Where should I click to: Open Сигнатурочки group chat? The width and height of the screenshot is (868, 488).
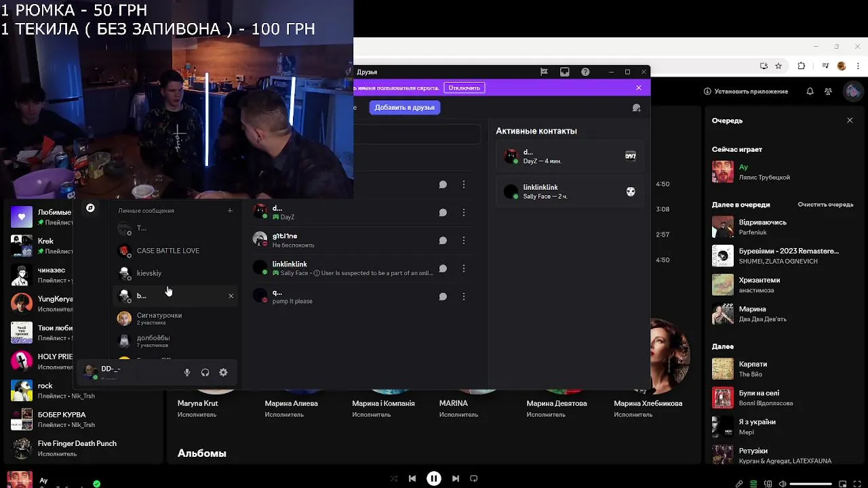(174, 318)
